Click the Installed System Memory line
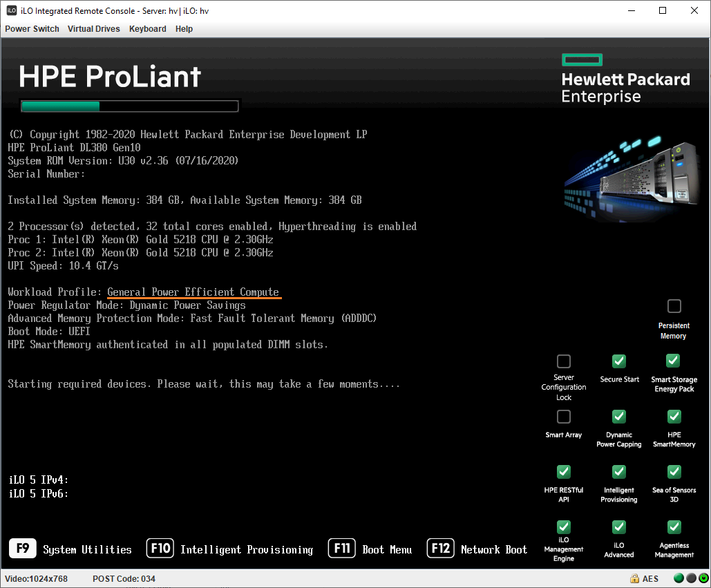Screen dimensions: 711x588 point(184,200)
